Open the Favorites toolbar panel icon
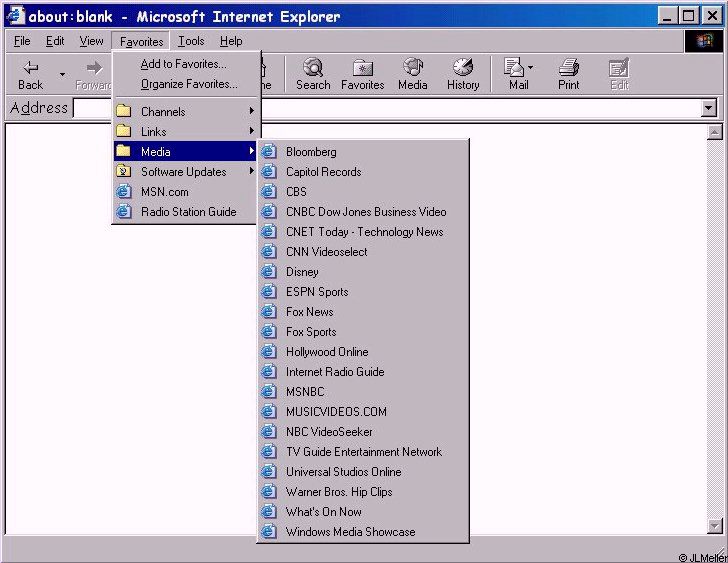The height and width of the screenshot is (563, 728). click(363, 74)
